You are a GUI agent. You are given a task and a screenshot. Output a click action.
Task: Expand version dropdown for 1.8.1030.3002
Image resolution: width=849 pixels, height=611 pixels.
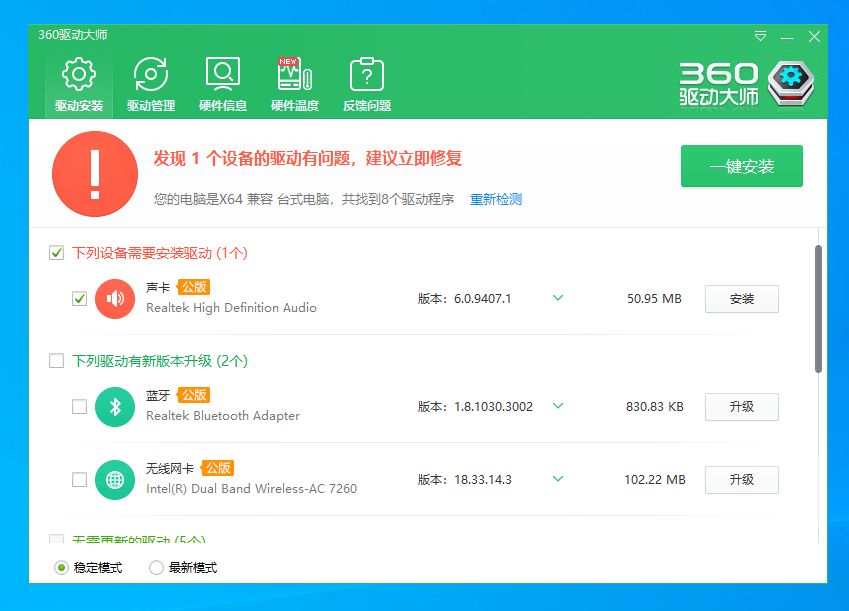coord(558,406)
